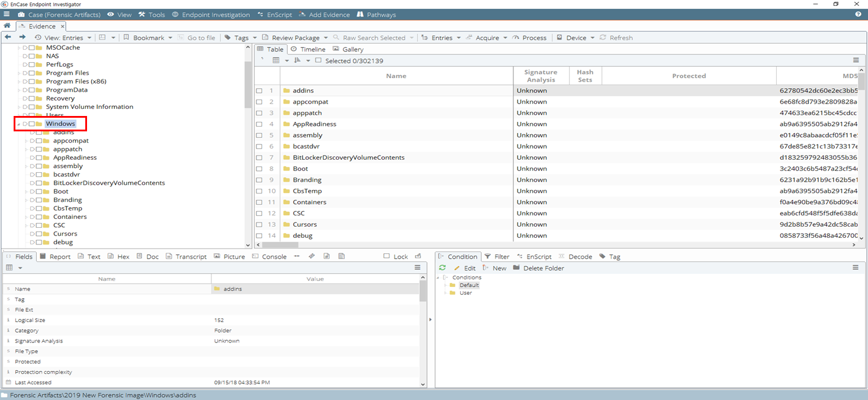
Task: Click the Pathways button
Action: tap(376, 14)
